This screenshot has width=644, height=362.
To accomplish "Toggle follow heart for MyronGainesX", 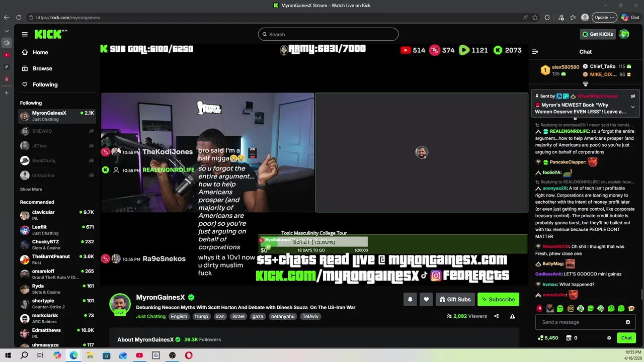I will pos(426,299).
